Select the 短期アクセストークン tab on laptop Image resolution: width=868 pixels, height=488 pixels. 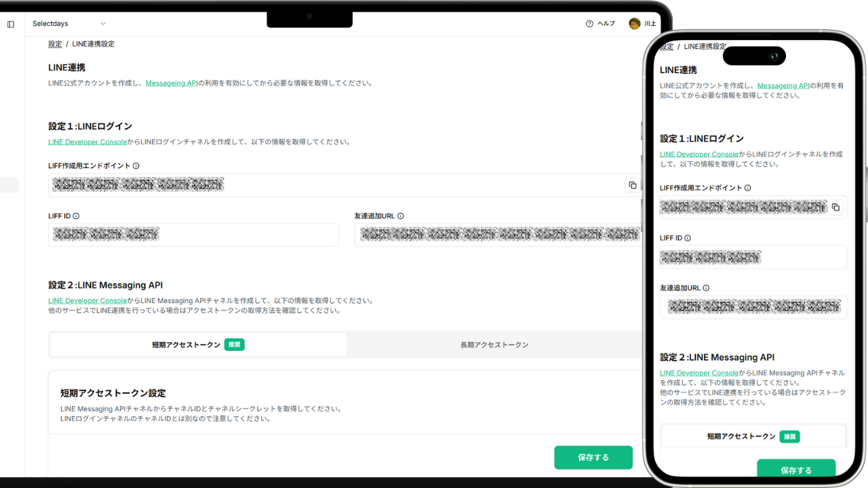click(198, 344)
